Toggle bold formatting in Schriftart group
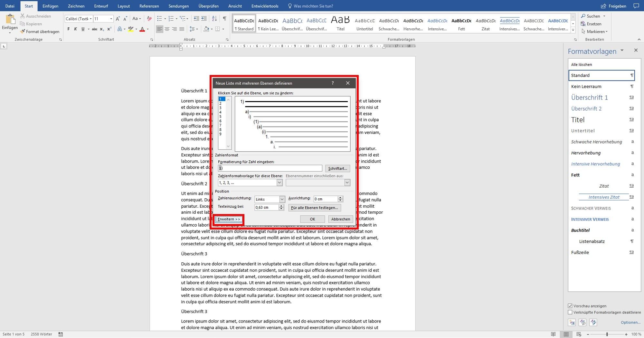Image resolution: width=644 pixels, height=338 pixels. 68,29
